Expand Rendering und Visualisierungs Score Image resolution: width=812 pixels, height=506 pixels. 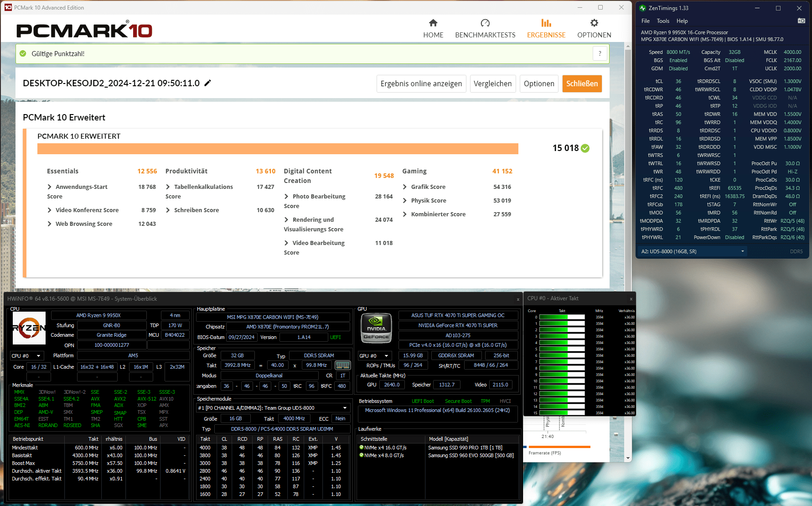[286, 219]
